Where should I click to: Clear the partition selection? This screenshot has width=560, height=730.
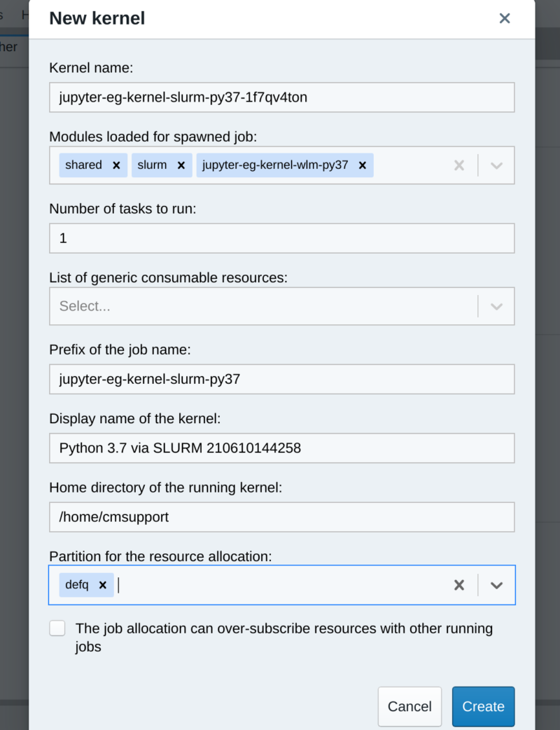pos(458,585)
